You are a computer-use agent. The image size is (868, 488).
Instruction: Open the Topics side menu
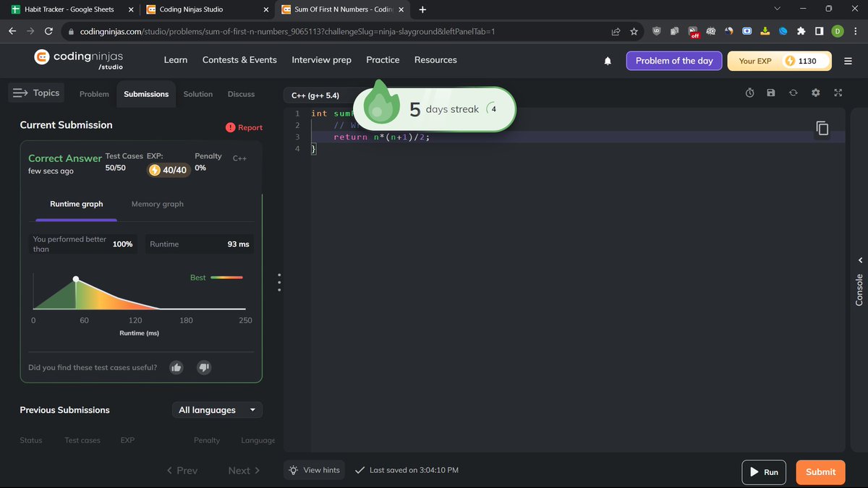click(36, 93)
